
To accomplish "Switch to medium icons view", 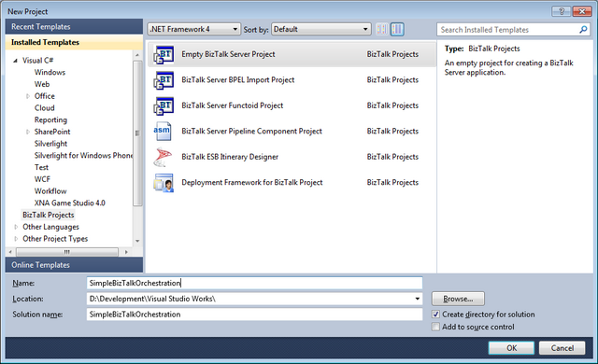I will (397, 29).
